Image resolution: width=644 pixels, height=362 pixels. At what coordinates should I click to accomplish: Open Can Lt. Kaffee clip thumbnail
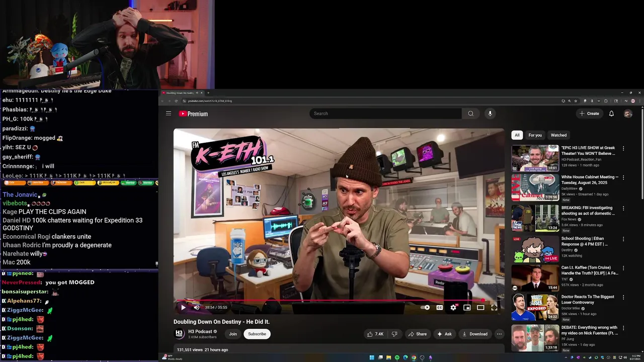535,278
